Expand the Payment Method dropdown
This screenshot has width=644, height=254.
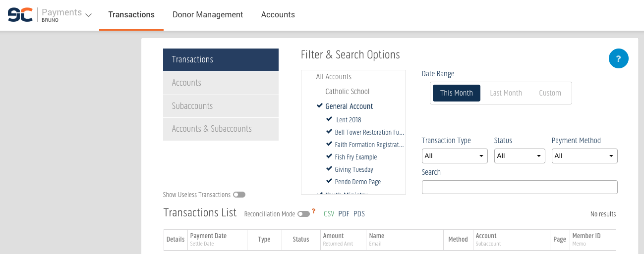coord(585,156)
